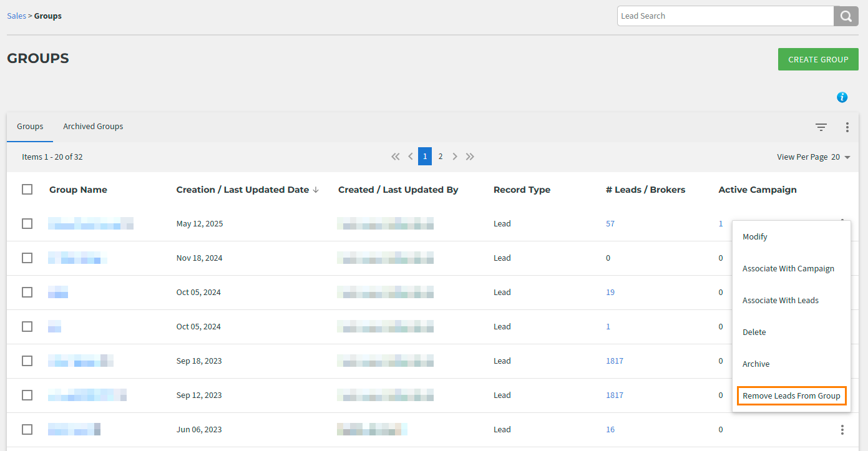
Task: Open the blue information icon
Action: pyautogui.click(x=842, y=97)
